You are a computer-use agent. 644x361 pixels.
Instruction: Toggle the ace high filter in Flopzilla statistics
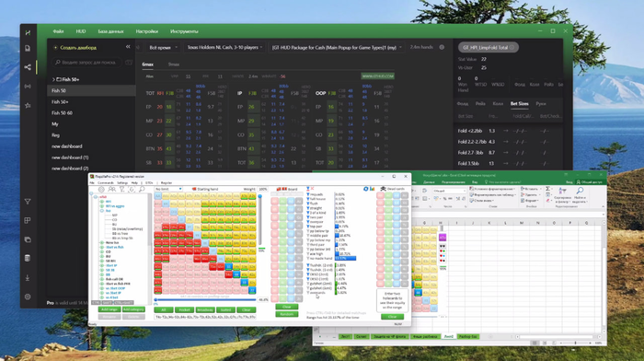point(308,253)
